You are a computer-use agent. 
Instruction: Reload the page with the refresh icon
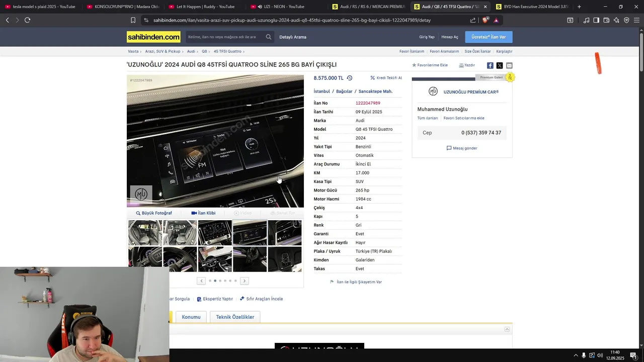(27, 20)
